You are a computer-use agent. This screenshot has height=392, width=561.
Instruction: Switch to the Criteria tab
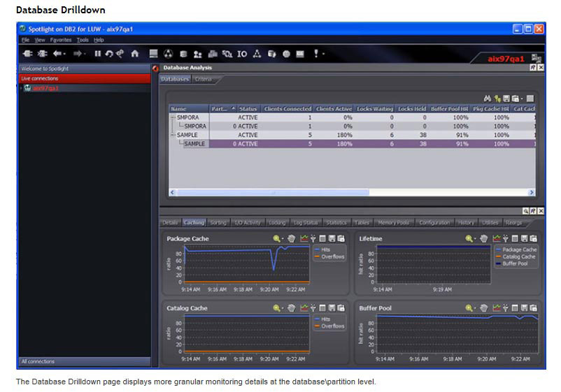point(204,79)
